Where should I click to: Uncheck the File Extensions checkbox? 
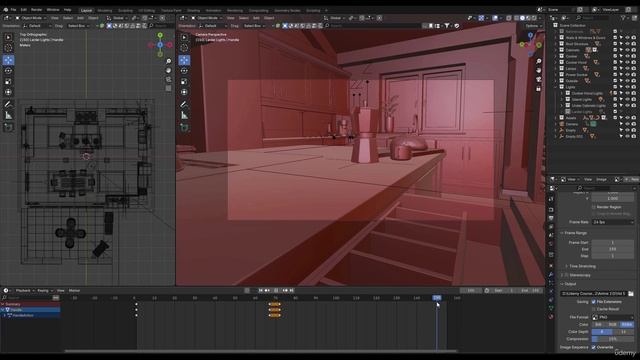[x=593, y=302]
